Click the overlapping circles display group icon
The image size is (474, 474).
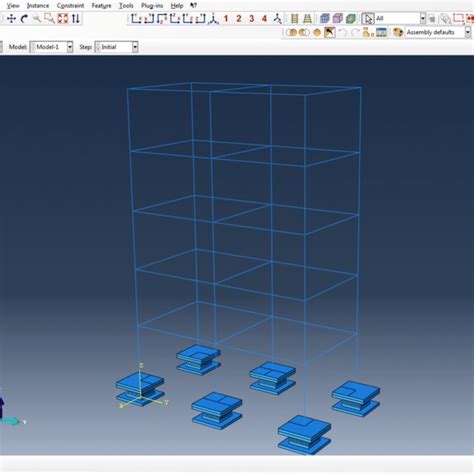pyautogui.click(x=304, y=32)
